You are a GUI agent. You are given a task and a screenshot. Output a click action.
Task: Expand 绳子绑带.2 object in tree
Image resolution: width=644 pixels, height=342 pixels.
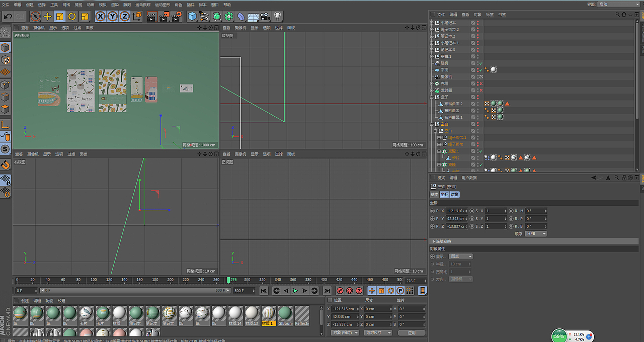point(432,29)
